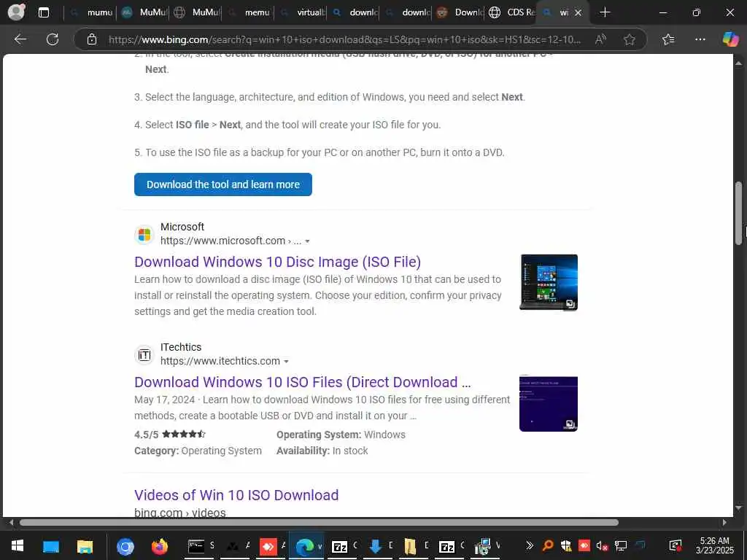Click the muted volume tray icon
This screenshot has height=560, width=747.
point(602,545)
